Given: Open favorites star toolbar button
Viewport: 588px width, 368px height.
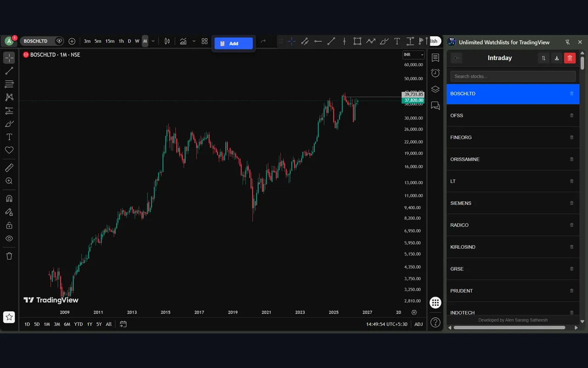Looking at the screenshot, I should click(x=9, y=317).
